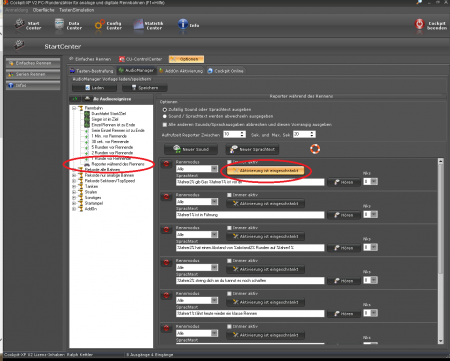Toggle 'Immer aktiv' in the bottom cut-off entry
The height and width of the screenshot is (361, 450).
pos(229,327)
